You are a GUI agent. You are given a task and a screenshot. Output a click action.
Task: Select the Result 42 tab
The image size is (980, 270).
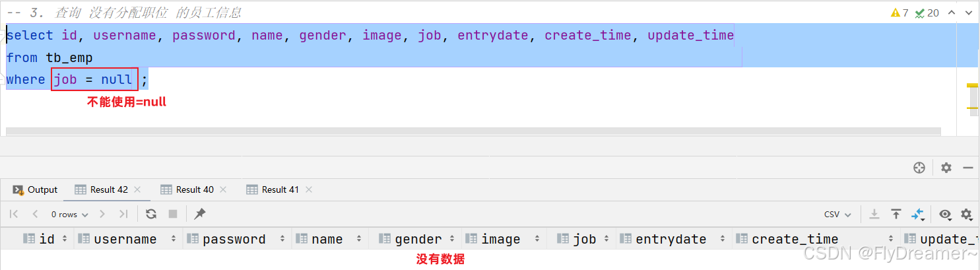101,189
